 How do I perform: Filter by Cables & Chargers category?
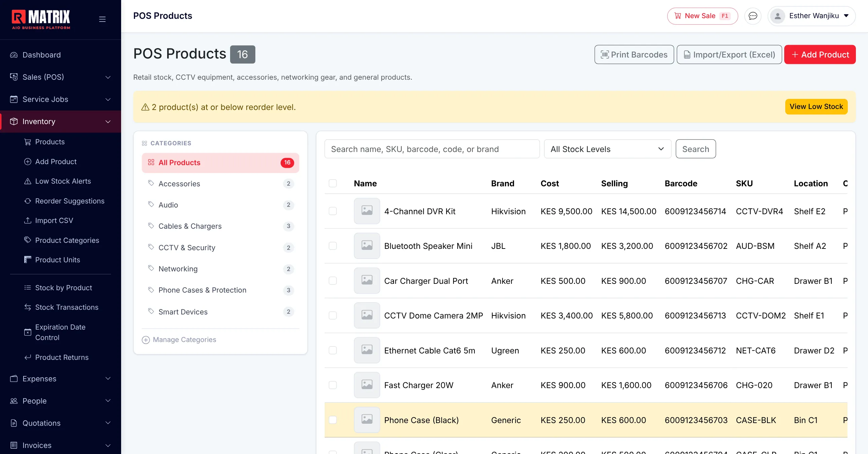coord(220,226)
